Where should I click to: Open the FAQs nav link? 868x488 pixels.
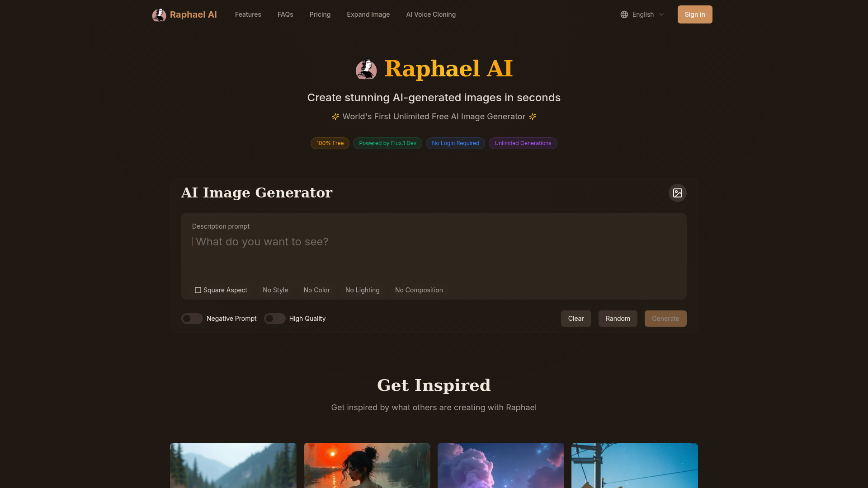(x=285, y=14)
